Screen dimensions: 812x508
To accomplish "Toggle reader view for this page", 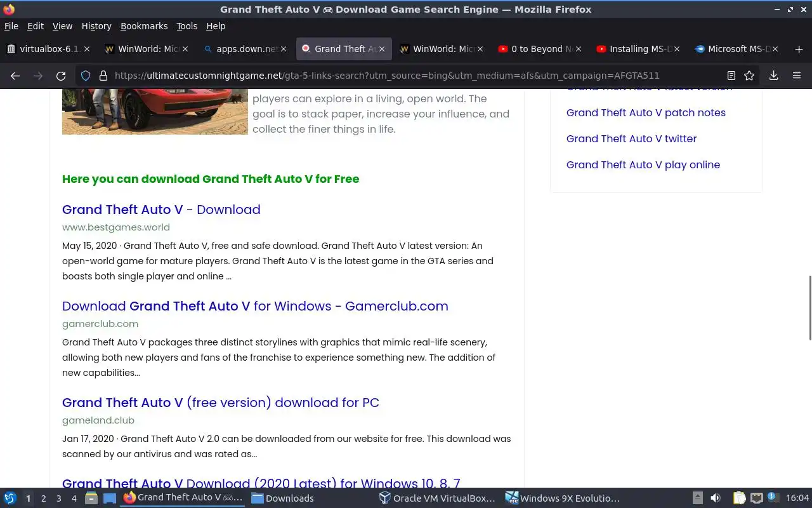I will click(x=731, y=76).
